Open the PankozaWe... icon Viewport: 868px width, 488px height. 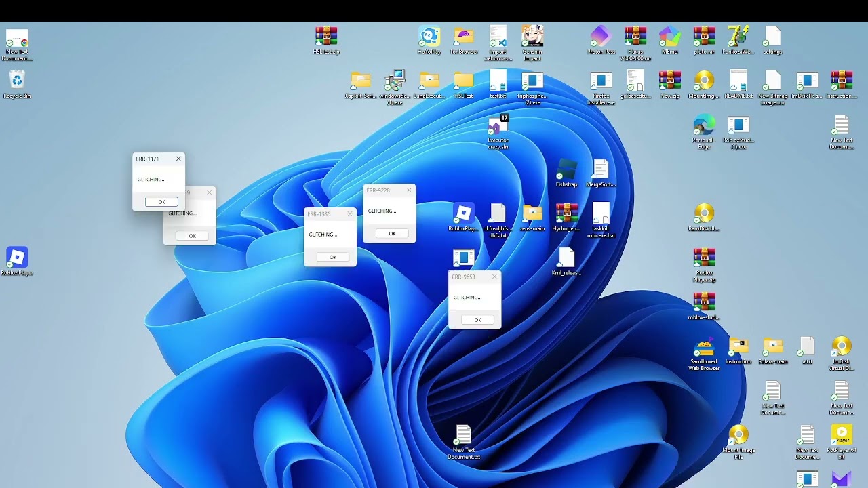(738, 41)
